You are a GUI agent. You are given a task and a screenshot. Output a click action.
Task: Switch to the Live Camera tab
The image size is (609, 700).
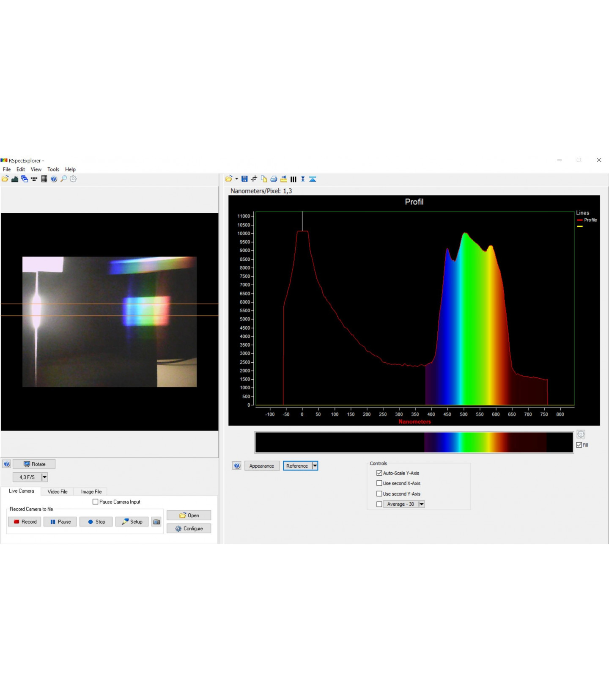coord(21,491)
